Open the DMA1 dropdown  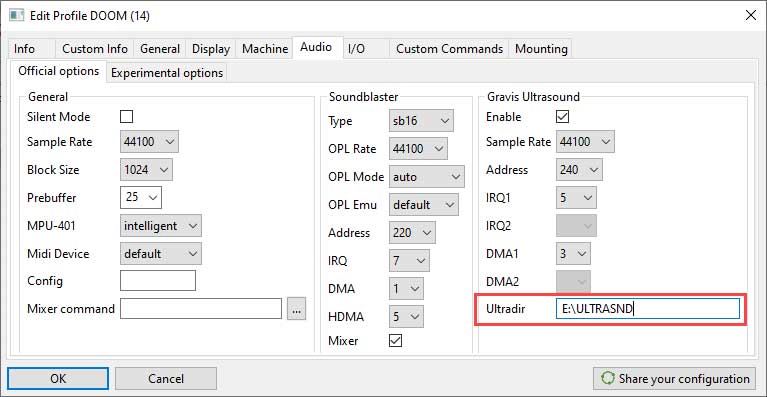[573, 254]
